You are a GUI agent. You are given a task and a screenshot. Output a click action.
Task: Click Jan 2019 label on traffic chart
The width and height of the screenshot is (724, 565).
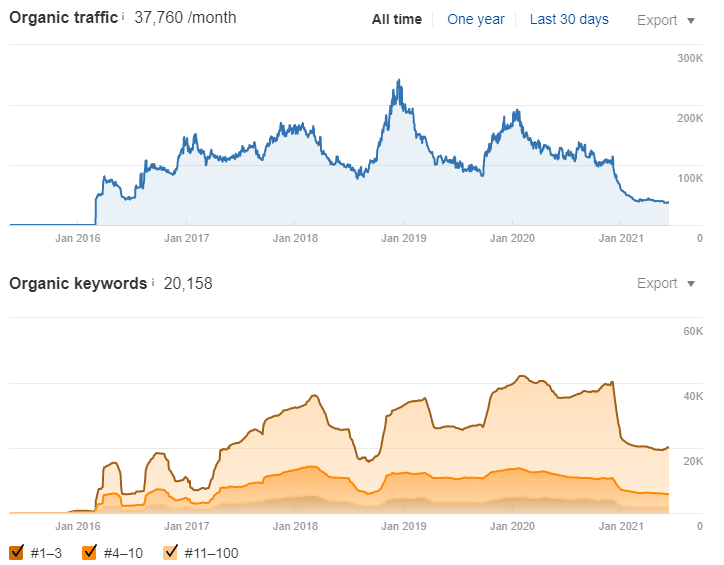(x=404, y=238)
